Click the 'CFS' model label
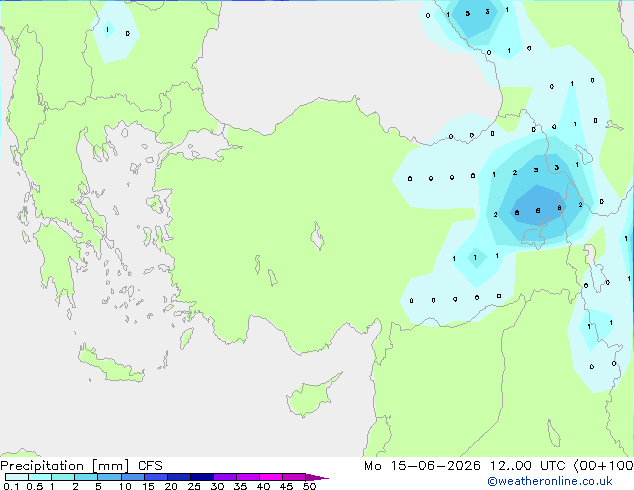634x490 pixels. point(150,466)
